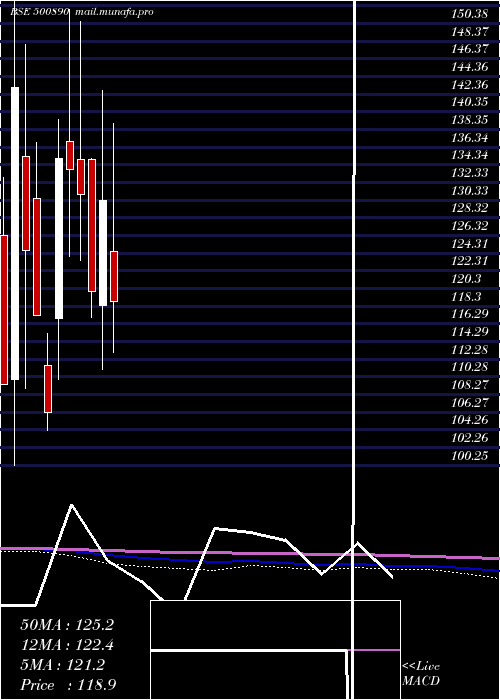
Task: Click the '<<Live MACD' label
Action: tap(421, 674)
